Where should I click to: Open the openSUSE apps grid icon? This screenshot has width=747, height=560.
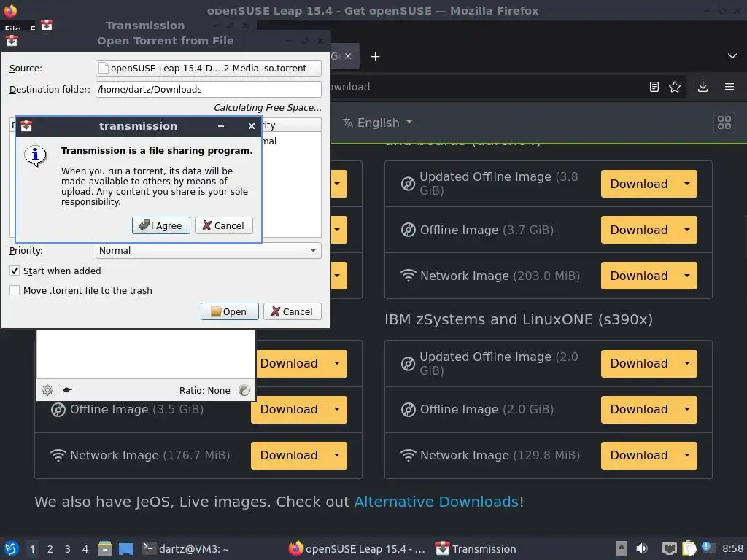[724, 122]
